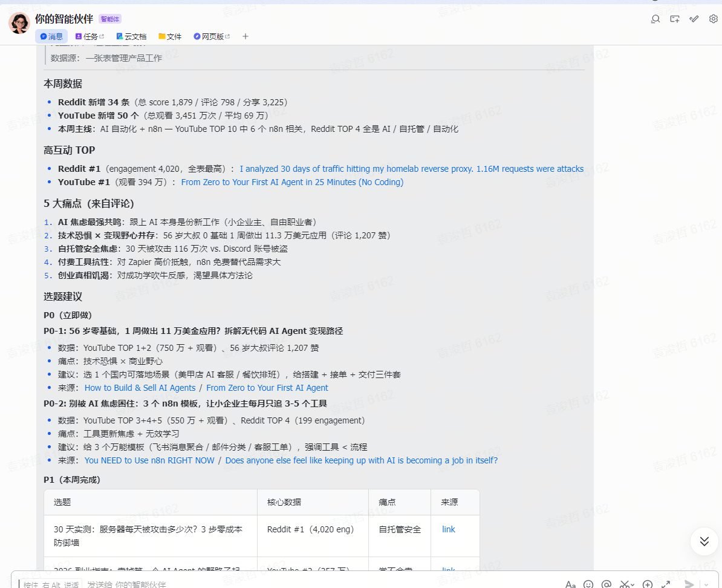722x588 pixels.
Task: Click the 'P0 (立即做)' heading
Action: pos(68,315)
